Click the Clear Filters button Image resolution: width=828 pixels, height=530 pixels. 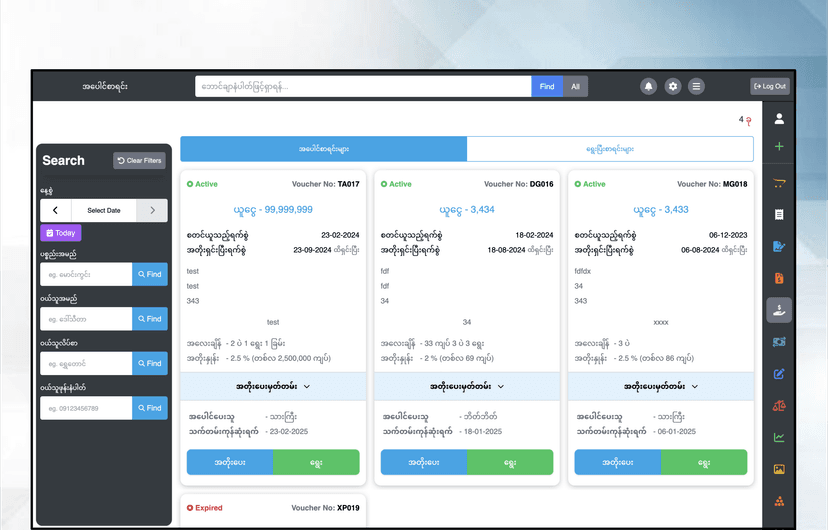(139, 160)
